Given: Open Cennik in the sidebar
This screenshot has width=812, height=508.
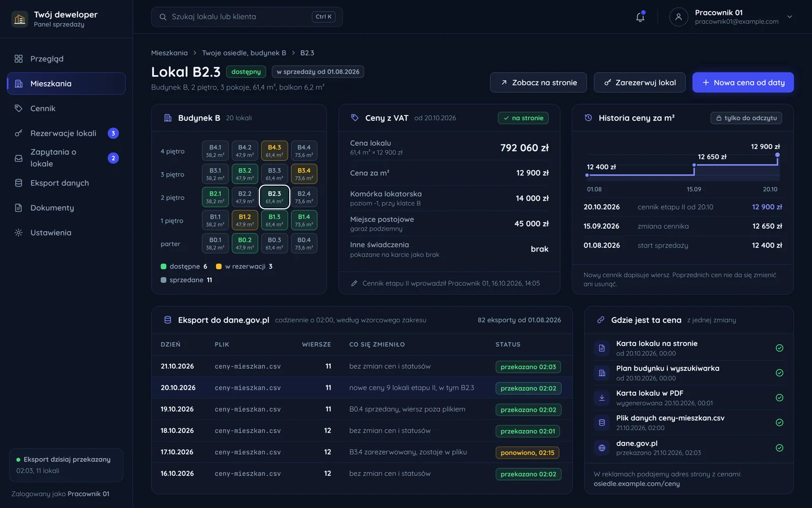Looking at the screenshot, I should pyautogui.click(x=66, y=108).
